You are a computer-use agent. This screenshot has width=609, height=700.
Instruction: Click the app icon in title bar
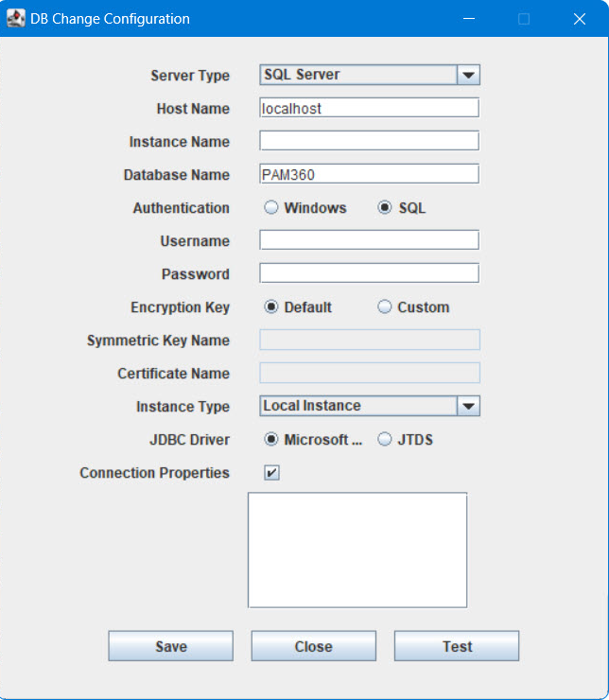pos(16,18)
